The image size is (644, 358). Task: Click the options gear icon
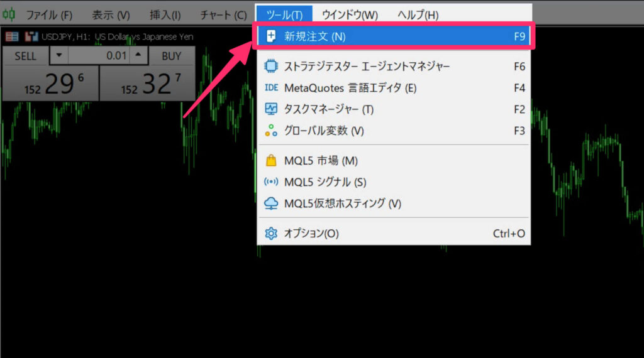(x=271, y=234)
